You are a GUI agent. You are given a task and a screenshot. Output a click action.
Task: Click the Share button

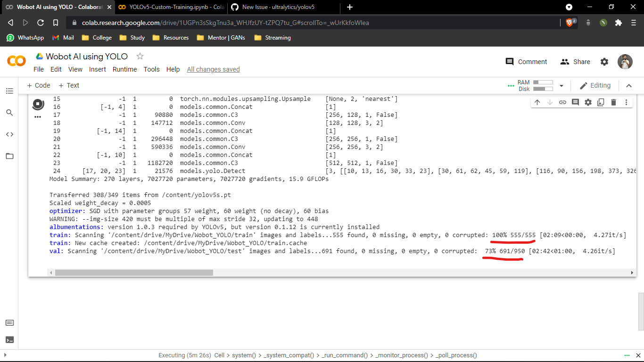[x=575, y=61]
